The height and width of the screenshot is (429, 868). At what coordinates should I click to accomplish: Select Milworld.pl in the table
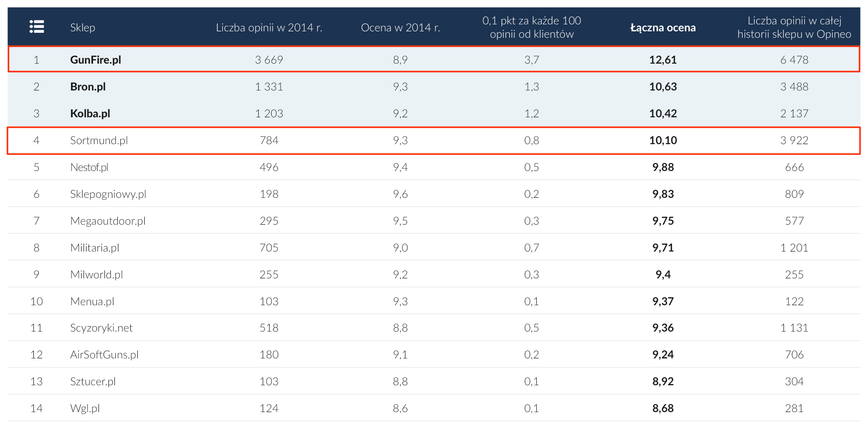coord(96,274)
